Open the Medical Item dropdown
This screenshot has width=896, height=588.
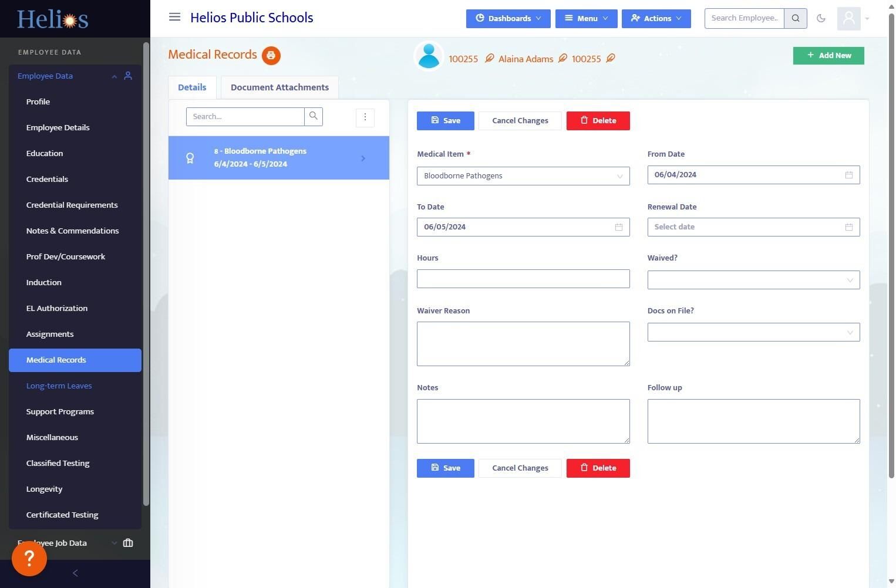coord(523,176)
